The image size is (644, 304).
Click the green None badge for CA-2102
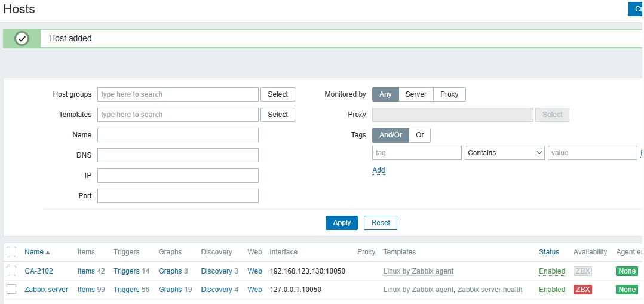pyautogui.click(x=627, y=271)
